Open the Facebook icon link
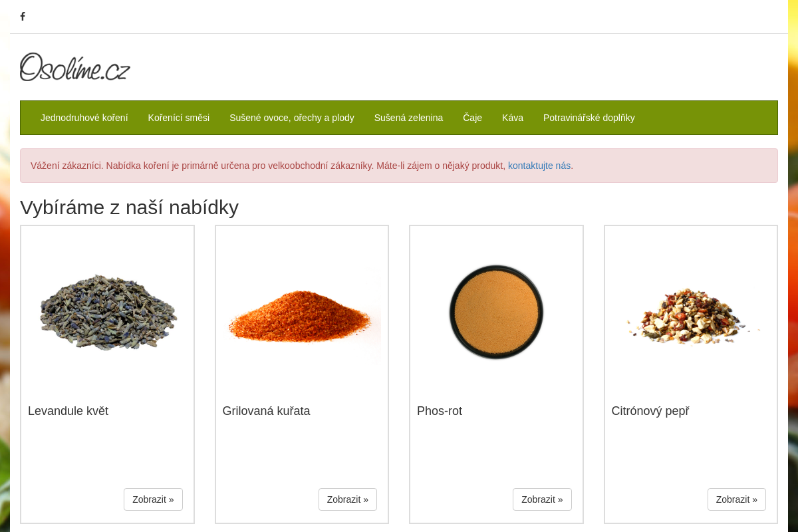This screenshot has height=532, width=798. [23, 17]
